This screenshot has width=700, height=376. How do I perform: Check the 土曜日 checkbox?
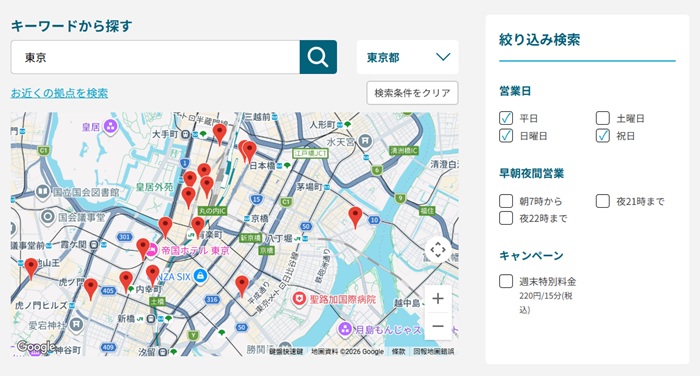[x=603, y=118]
